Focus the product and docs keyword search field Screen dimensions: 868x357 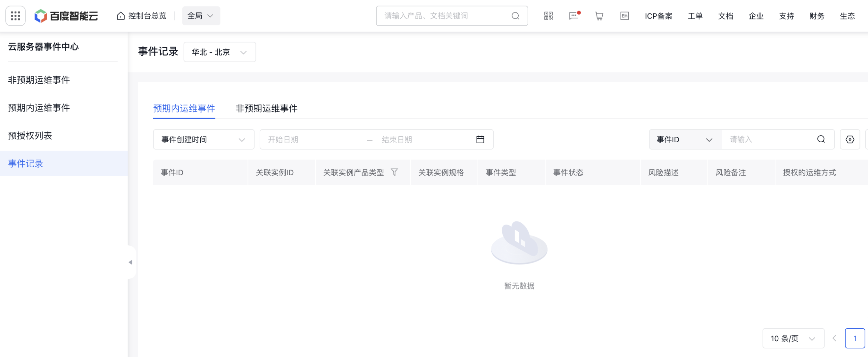pyautogui.click(x=452, y=16)
